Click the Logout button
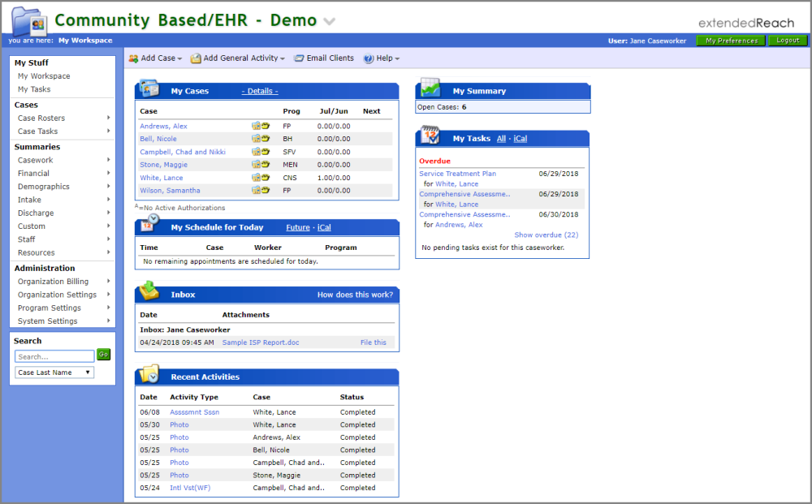 click(788, 41)
